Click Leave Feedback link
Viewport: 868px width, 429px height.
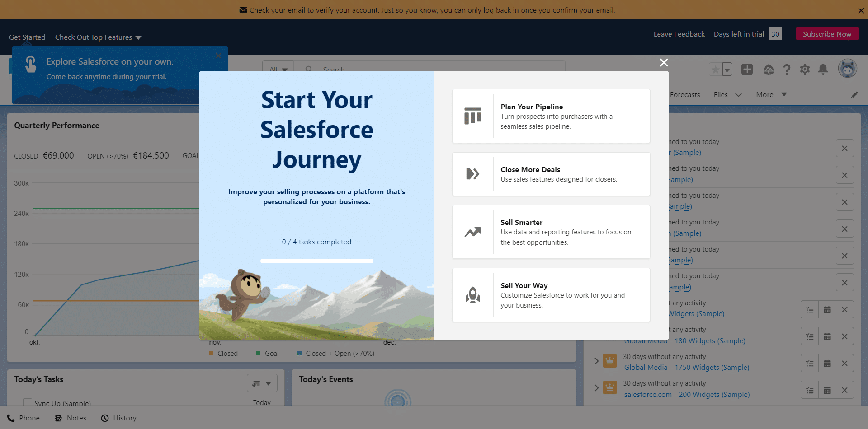[x=679, y=34]
